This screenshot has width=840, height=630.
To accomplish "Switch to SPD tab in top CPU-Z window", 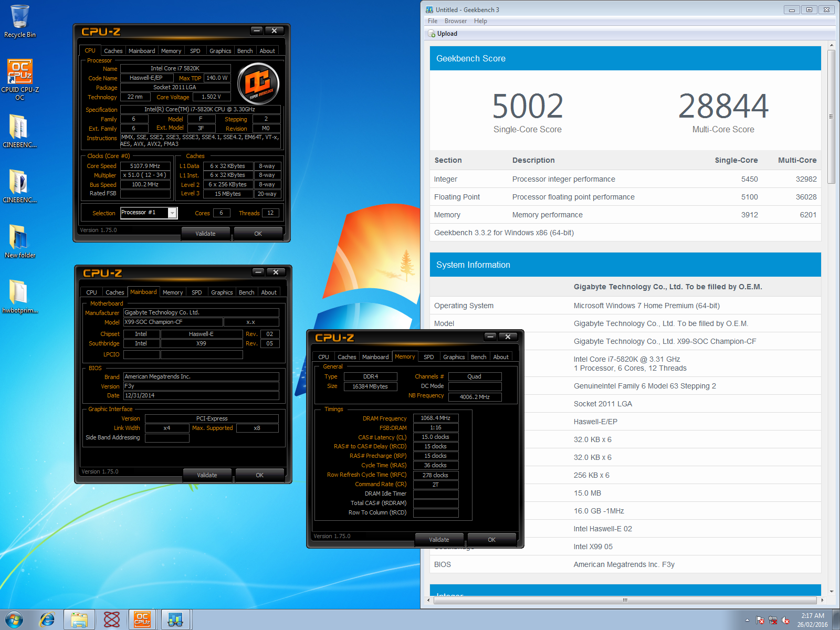I will 195,51.
